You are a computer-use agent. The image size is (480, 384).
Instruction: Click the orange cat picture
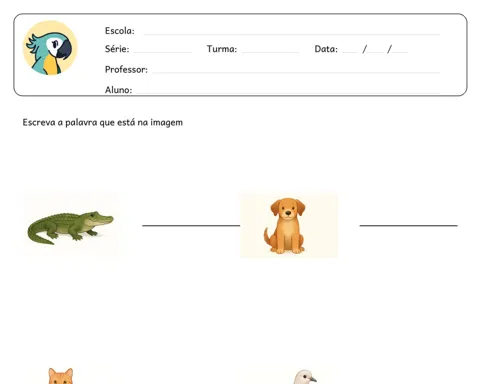click(61, 376)
